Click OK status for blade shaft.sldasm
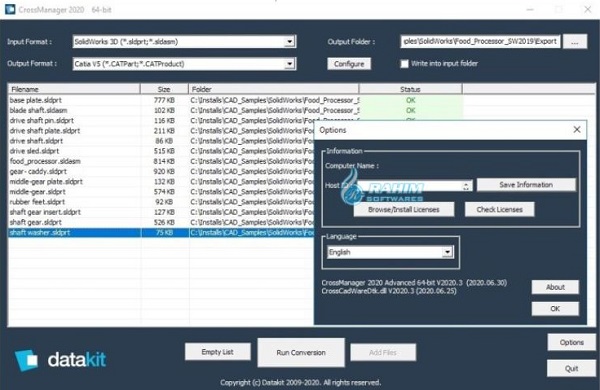 point(411,110)
